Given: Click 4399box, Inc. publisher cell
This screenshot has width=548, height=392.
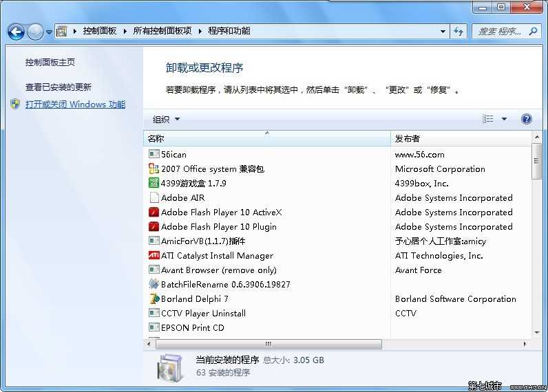Looking at the screenshot, I should coord(421,183).
